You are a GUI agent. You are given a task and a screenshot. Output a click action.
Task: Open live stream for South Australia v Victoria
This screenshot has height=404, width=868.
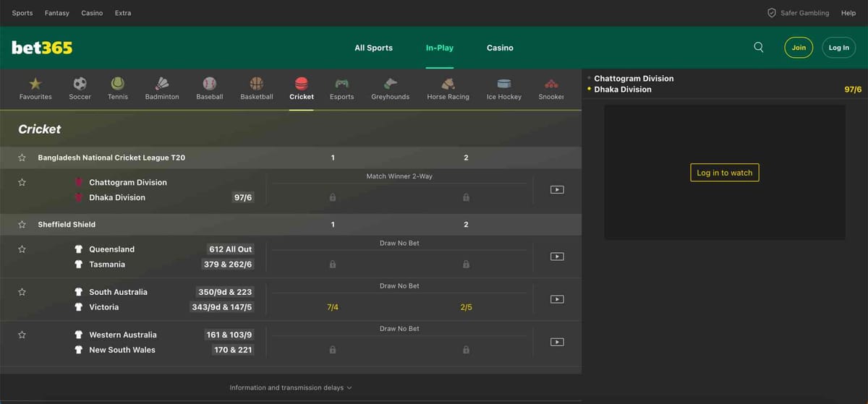[556, 298]
